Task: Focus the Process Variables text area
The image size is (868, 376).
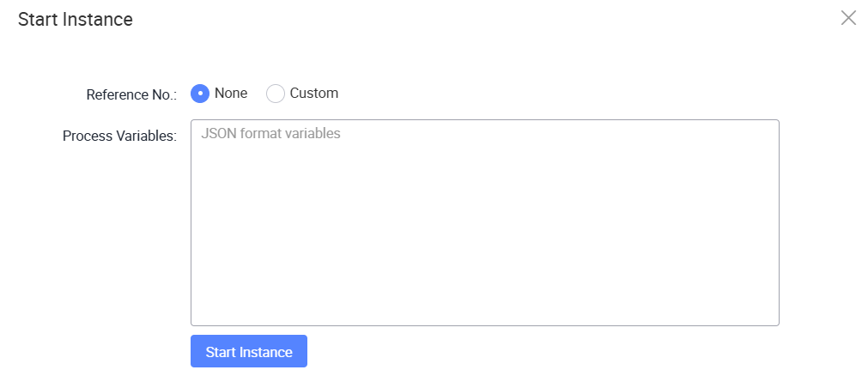Action: (485, 222)
